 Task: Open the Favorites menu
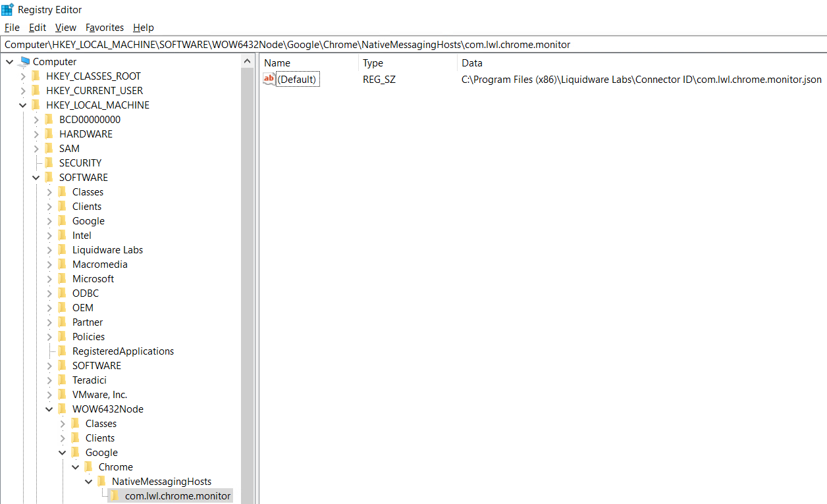(x=104, y=27)
